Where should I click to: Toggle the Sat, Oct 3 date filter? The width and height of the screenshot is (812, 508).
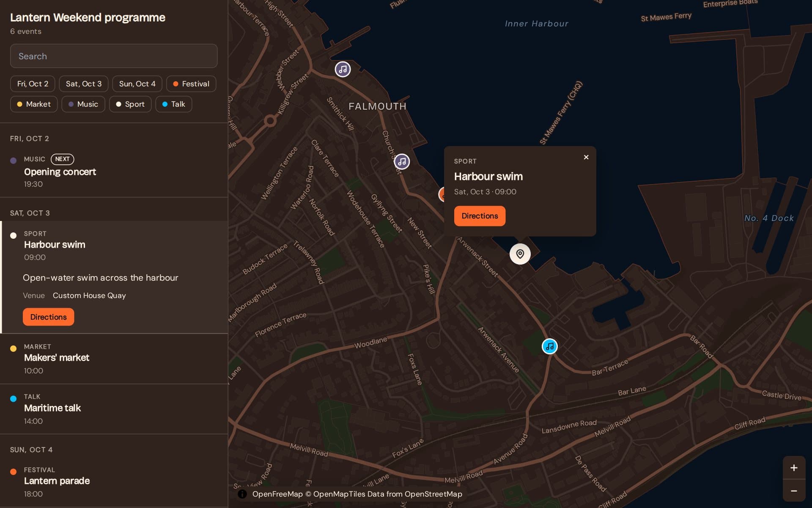84,84
